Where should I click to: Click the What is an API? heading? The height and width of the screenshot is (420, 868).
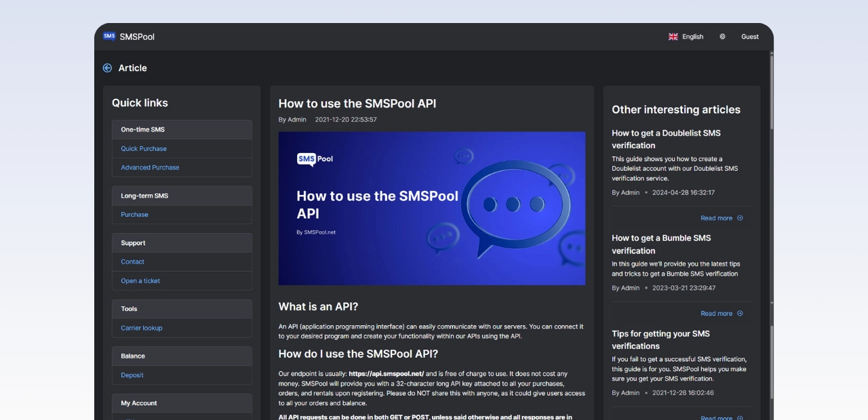(x=318, y=306)
